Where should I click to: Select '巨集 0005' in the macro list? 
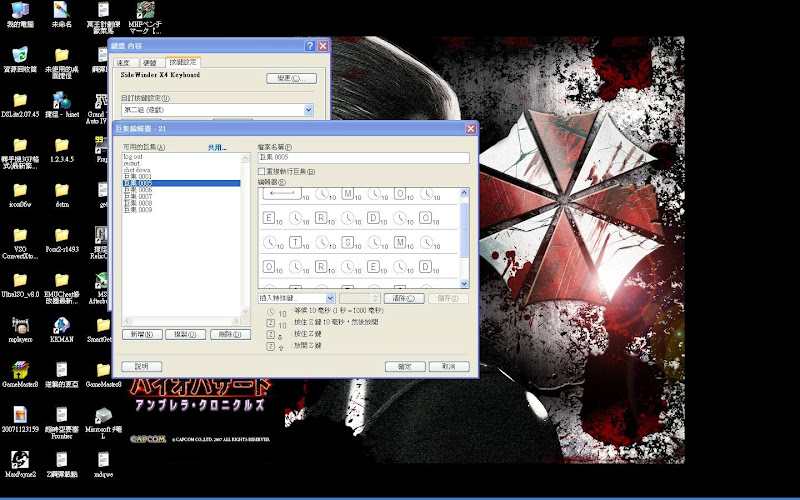tap(181, 183)
